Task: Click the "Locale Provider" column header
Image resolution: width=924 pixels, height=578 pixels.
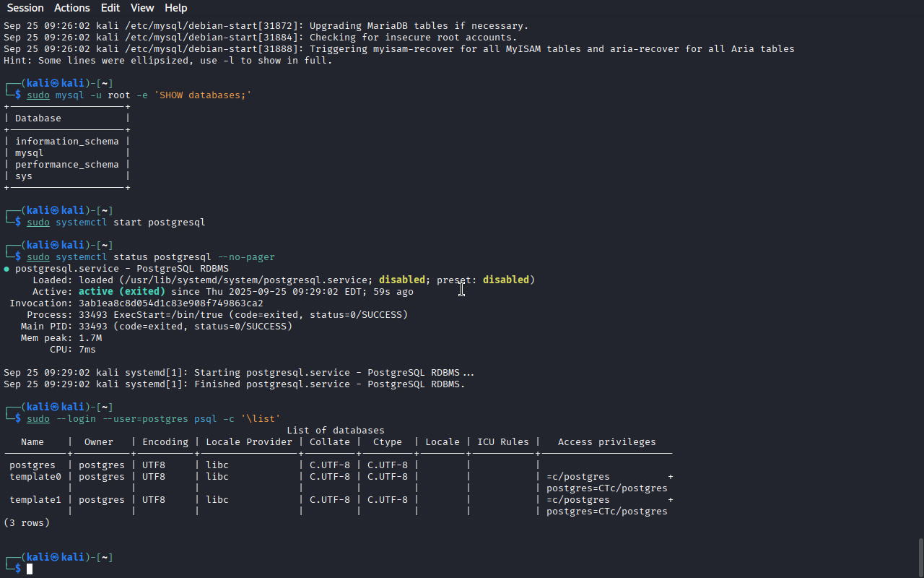Action: pos(249,442)
